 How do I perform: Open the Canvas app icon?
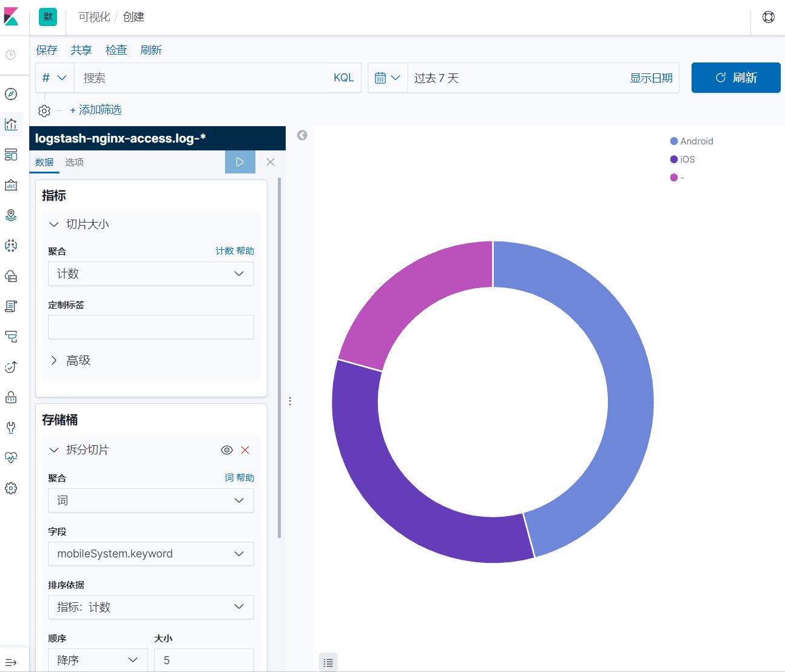click(x=11, y=185)
